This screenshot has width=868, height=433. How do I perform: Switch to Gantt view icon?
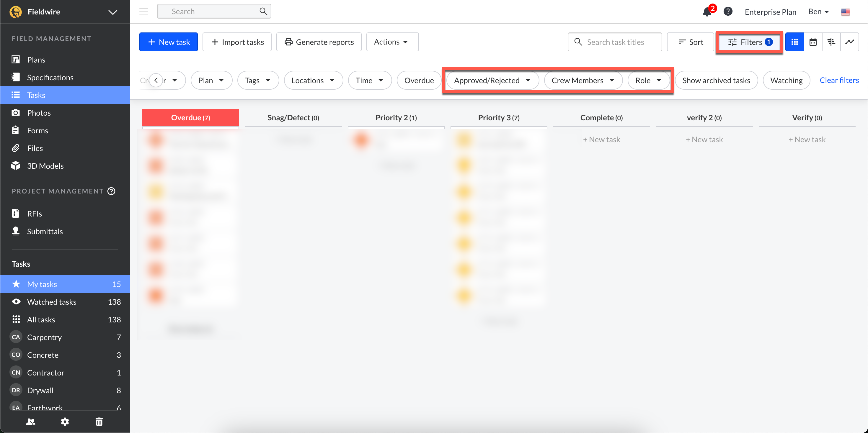(831, 42)
